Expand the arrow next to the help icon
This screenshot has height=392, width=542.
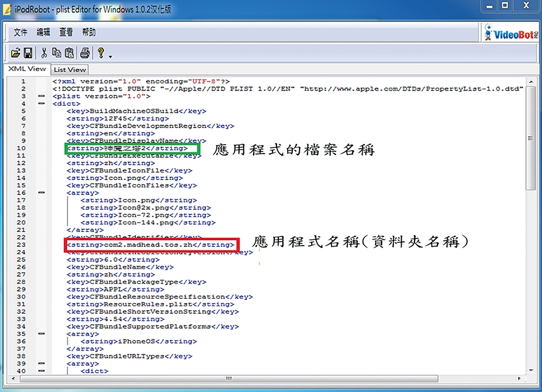[110, 56]
